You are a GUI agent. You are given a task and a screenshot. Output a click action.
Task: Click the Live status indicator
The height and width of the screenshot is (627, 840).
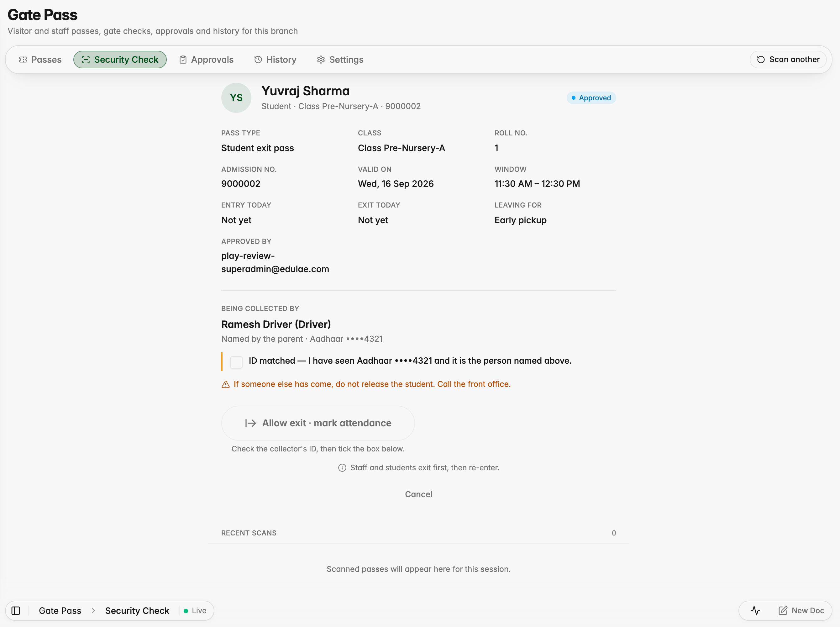click(x=195, y=611)
